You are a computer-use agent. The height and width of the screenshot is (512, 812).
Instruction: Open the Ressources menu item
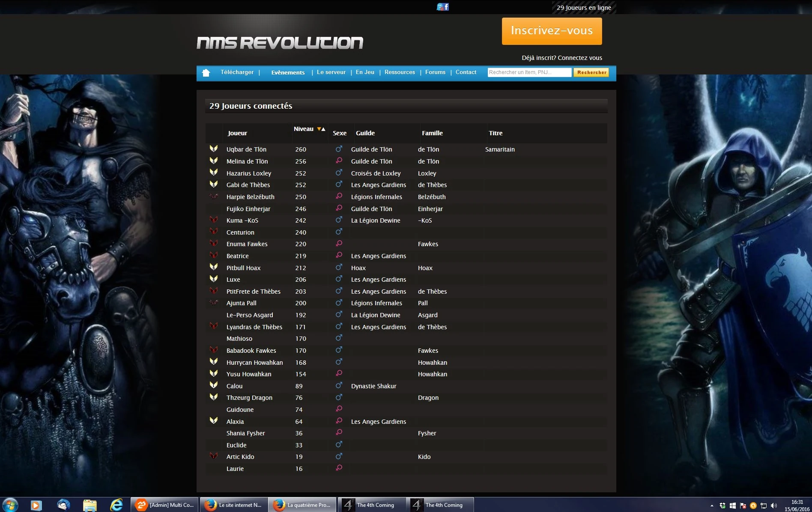click(x=400, y=72)
